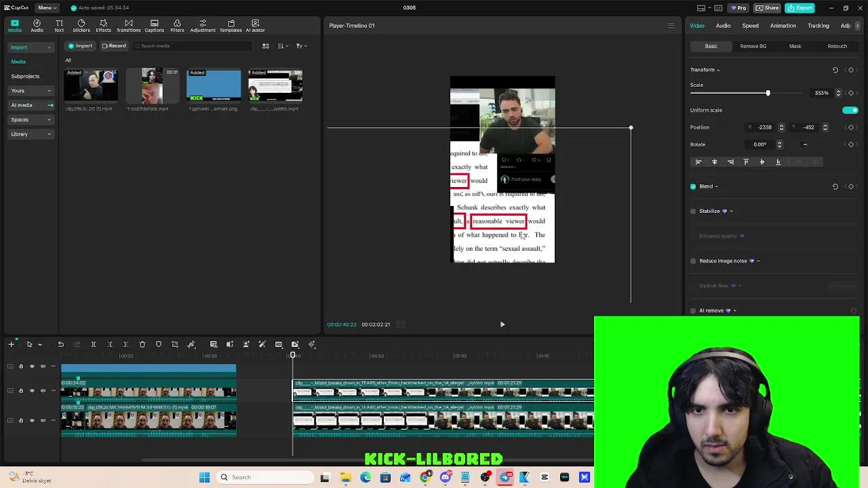Hide the top timeline track with eye icon
The width and height of the screenshot is (868, 488).
[x=32, y=367]
